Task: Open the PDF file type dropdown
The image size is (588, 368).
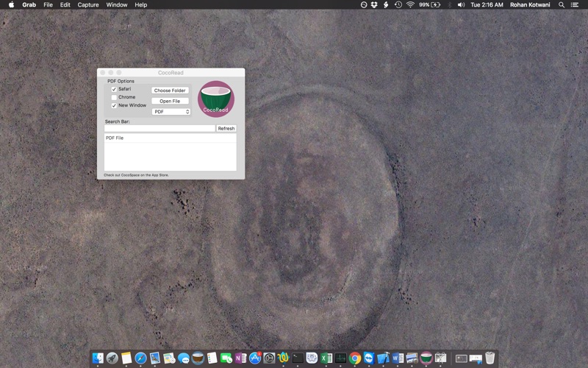Action: click(171, 112)
